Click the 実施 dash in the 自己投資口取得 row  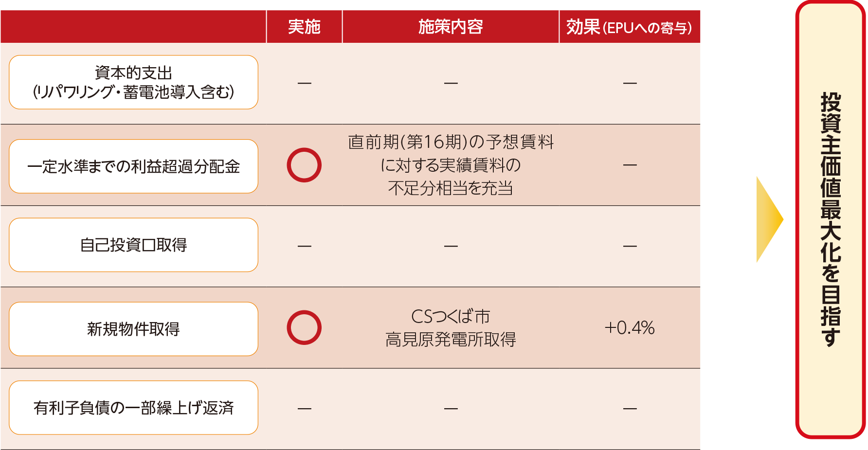point(304,246)
